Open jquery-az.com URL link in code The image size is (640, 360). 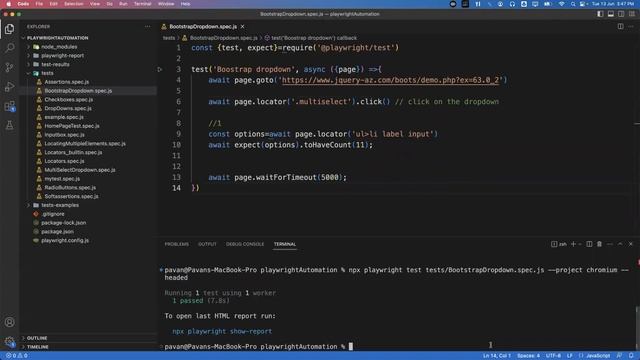pos(390,80)
